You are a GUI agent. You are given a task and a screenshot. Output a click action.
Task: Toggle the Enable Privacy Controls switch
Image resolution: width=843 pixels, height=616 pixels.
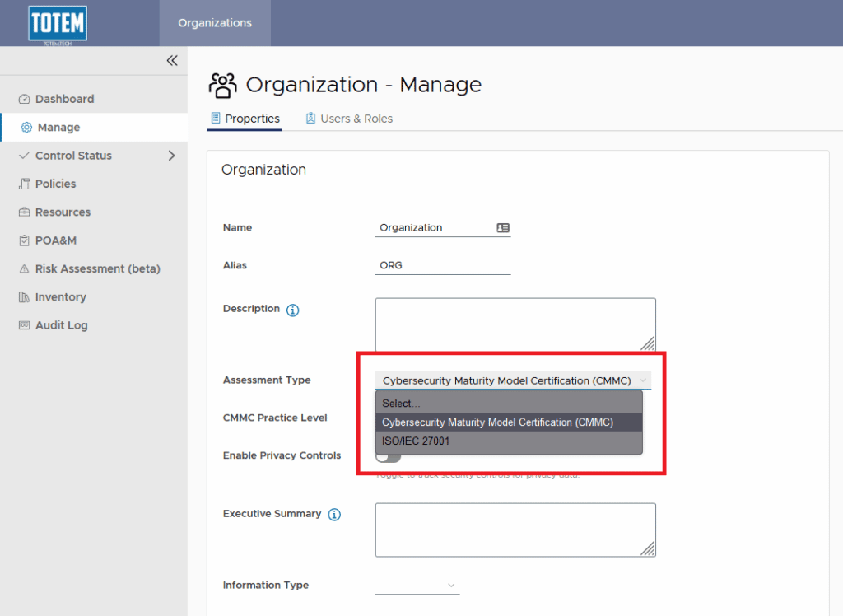tap(389, 457)
